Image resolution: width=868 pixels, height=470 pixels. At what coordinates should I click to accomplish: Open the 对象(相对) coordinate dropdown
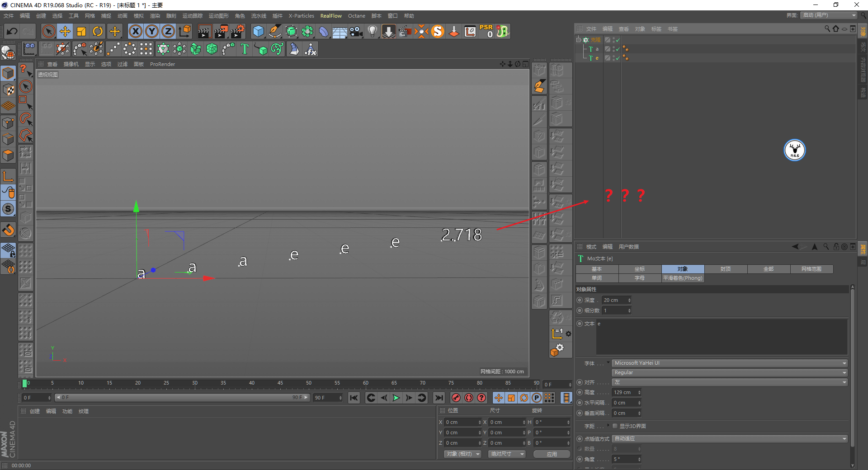point(462,454)
